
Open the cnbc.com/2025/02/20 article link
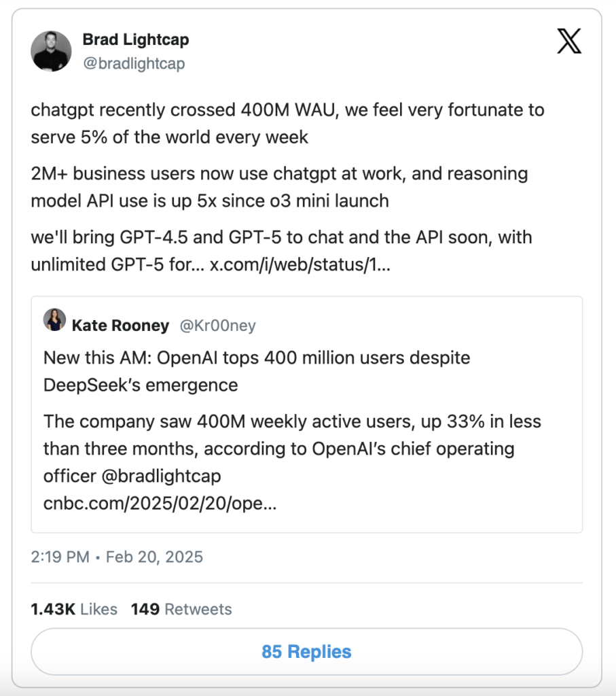tap(160, 504)
